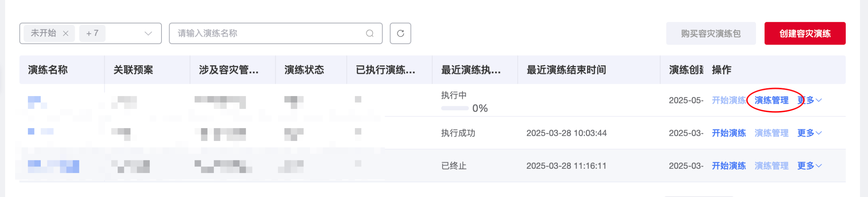Click the 最近演练结束时间 column header
868x197 pixels.
(566, 70)
